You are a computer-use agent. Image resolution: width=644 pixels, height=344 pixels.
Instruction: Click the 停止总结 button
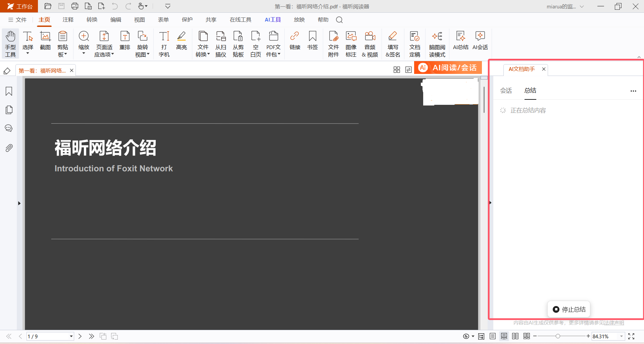point(569,309)
